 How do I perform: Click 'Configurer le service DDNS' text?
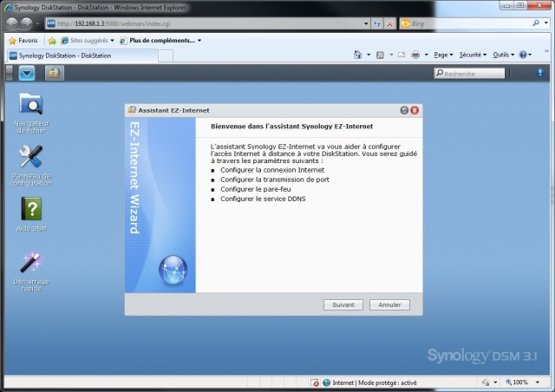click(x=263, y=199)
